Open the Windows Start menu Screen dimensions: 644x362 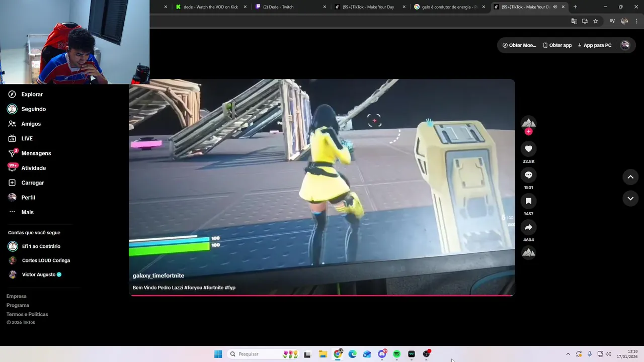tap(218, 354)
